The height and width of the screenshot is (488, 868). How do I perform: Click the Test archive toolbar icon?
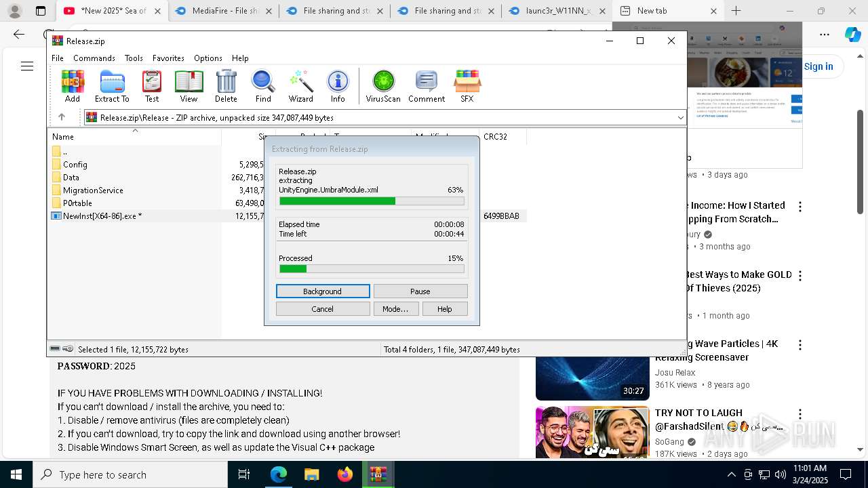(152, 86)
